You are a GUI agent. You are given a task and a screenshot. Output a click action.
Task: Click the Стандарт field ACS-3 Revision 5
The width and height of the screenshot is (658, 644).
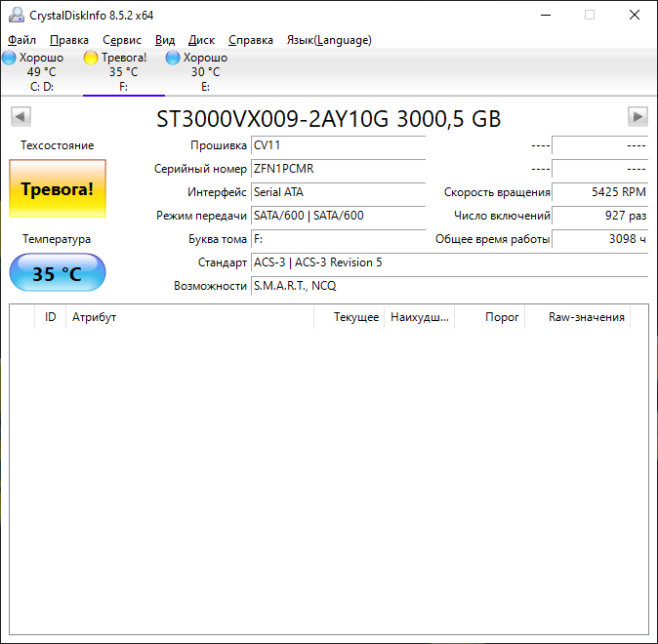[449, 263]
